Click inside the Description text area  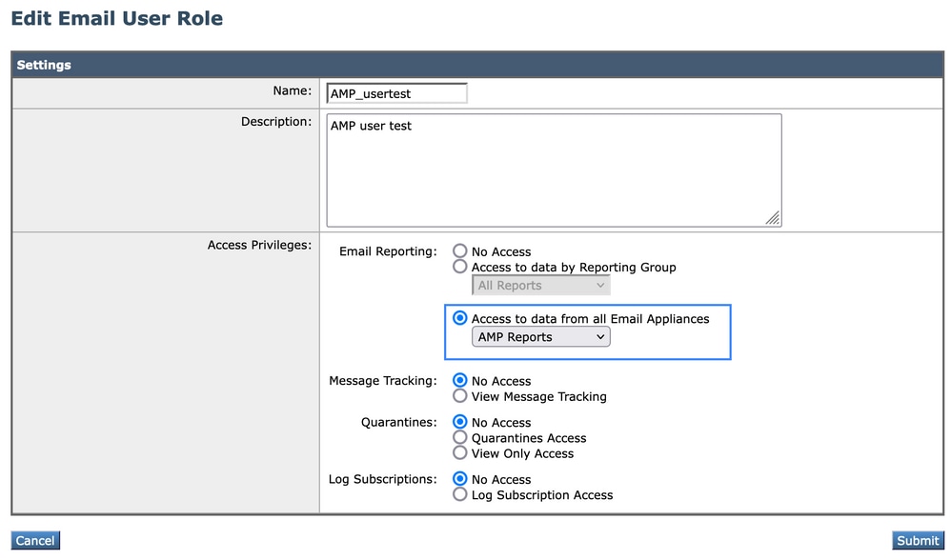[554, 170]
